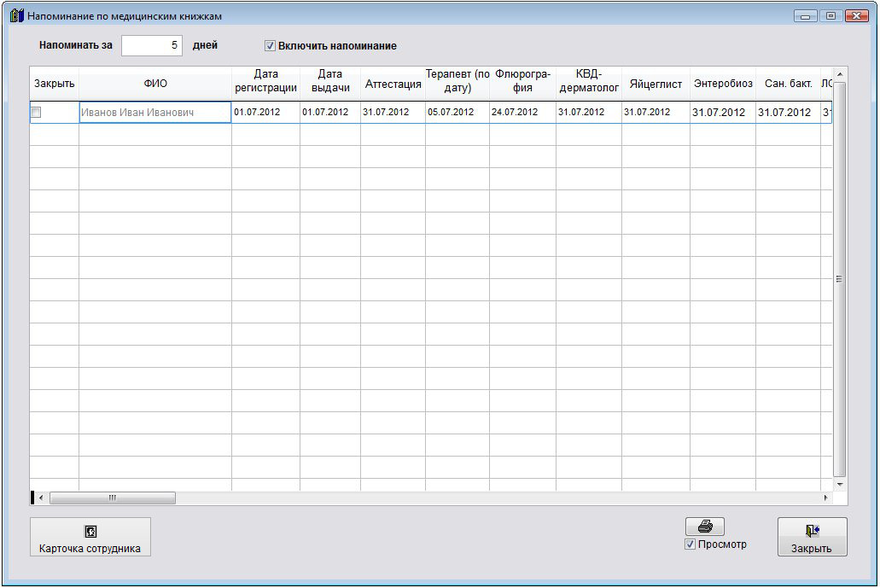Check the Закрыть box for Иванов row
Viewport: 880px width, 588px height.
pos(36,113)
